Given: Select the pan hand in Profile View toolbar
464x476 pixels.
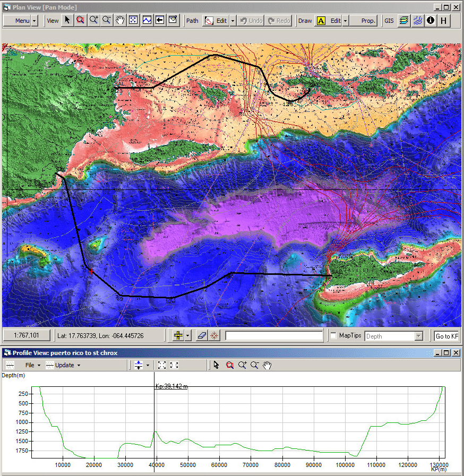Looking at the screenshot, I should pos(268,365).
